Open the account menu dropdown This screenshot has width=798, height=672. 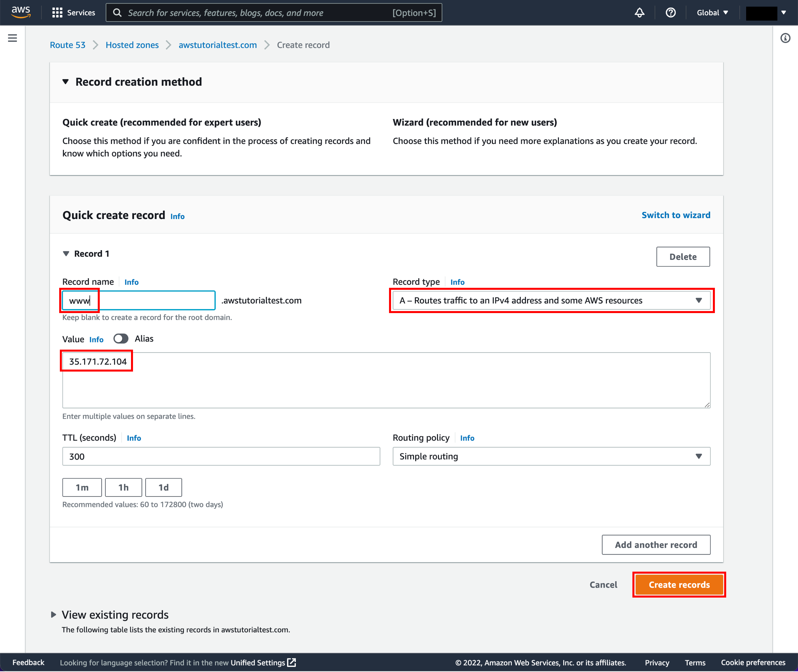(x=766, y=13)
